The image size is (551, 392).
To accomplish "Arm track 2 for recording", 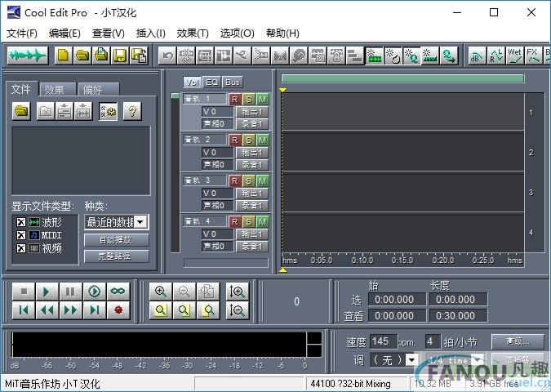I will click(x=234, y=140).
